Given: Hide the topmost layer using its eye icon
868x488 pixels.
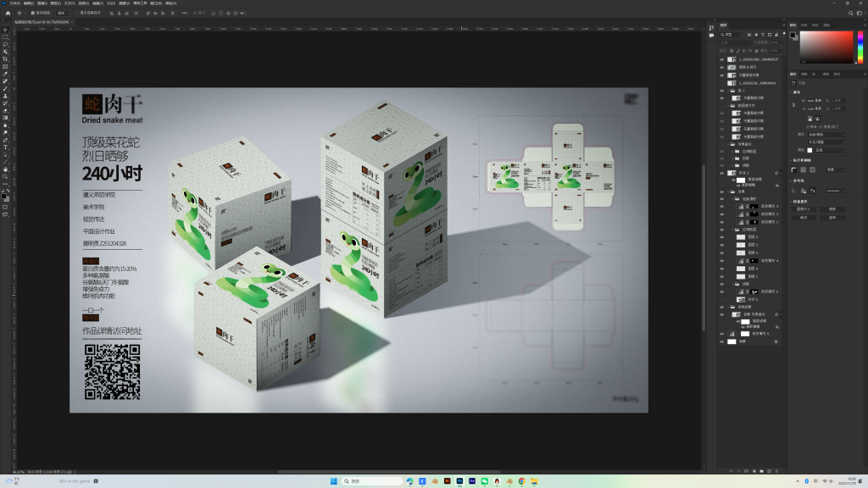Looking at the screenshot, I should pyautogui.click(x=722, y=59).
